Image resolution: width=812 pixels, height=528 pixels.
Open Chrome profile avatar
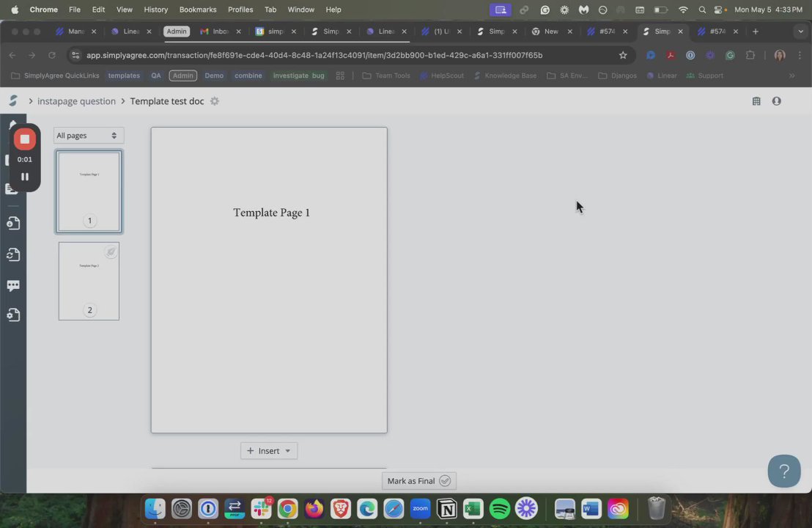point(779,55)
